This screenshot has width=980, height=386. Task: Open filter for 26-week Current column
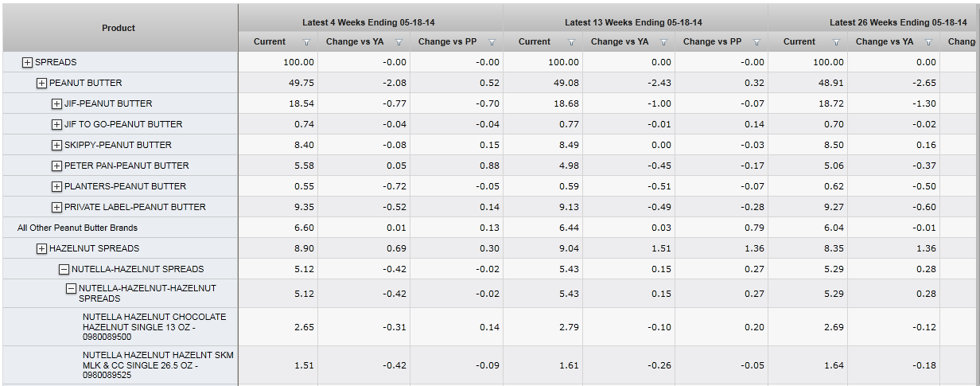coord(836,42)
